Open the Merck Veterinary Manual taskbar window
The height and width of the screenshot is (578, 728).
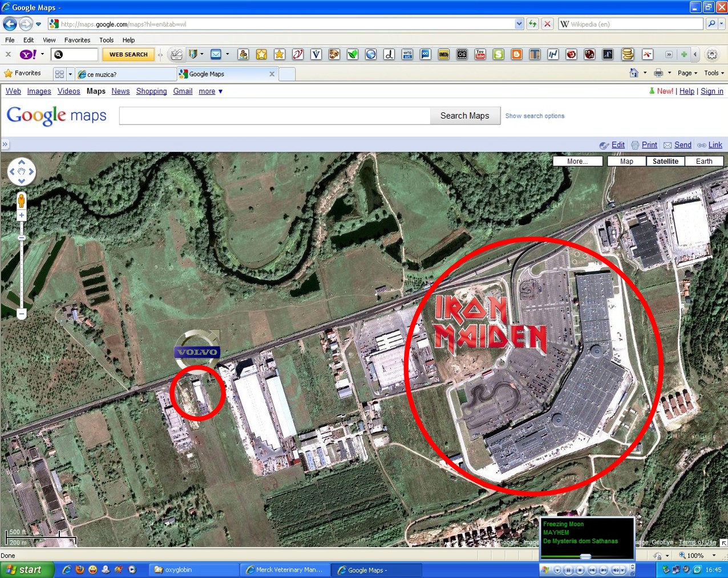[284, 569]
